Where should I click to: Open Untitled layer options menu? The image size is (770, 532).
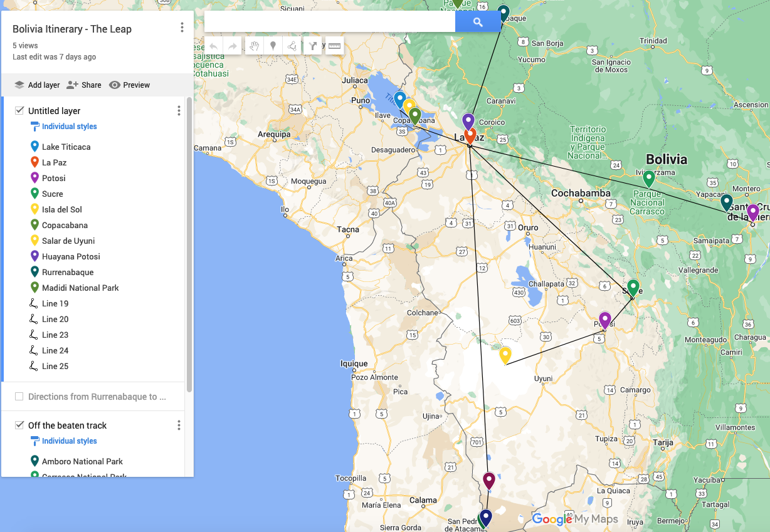(x=179, y=111)
